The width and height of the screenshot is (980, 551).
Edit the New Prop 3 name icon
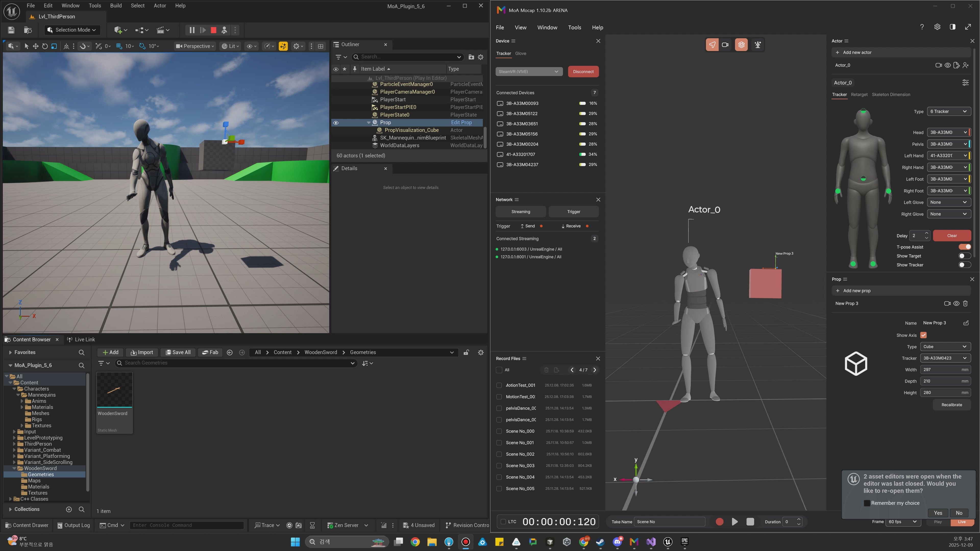[965, 323]
